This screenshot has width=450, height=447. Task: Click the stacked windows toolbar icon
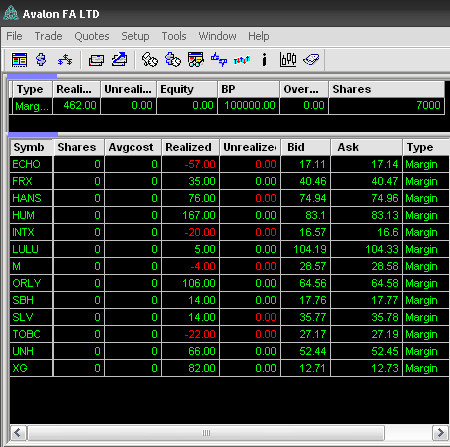pos(96,60)
